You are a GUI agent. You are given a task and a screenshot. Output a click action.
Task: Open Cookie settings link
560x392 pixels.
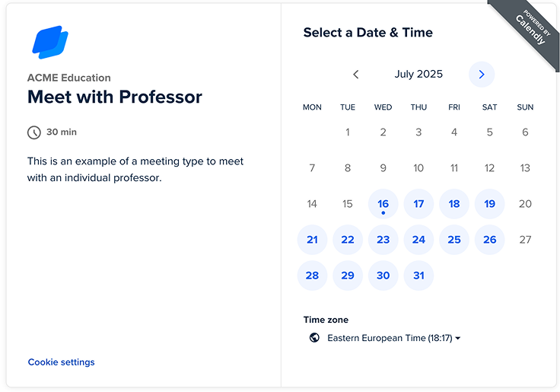point(62,362)
